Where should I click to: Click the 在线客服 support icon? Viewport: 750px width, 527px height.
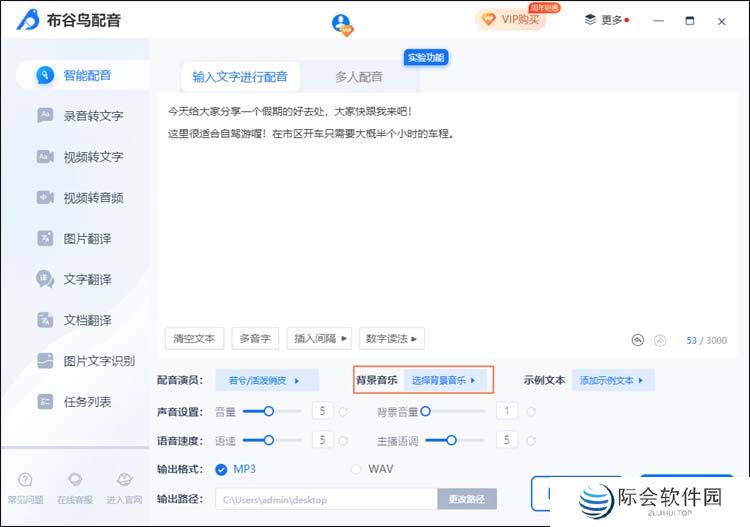point(75,481)
